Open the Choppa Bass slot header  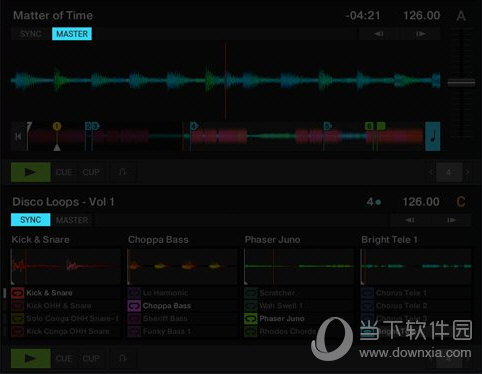158,240
